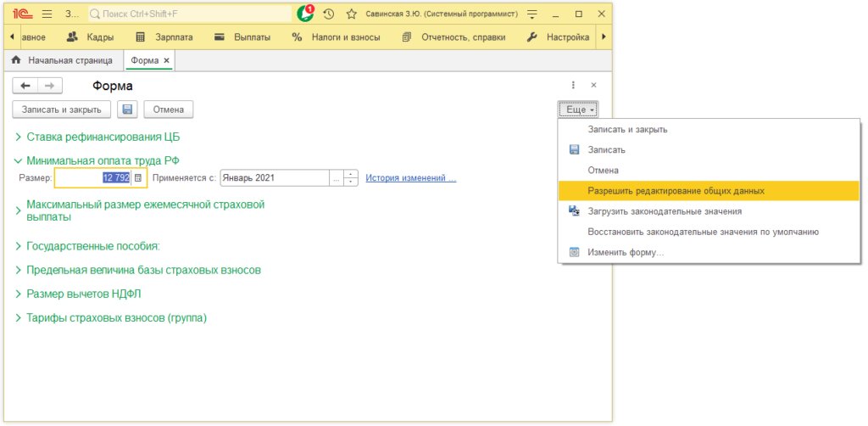Viewport: 868px width, 426px height.
Task: Click the Записать и закрыть button
Action: [x=61, y=109]
